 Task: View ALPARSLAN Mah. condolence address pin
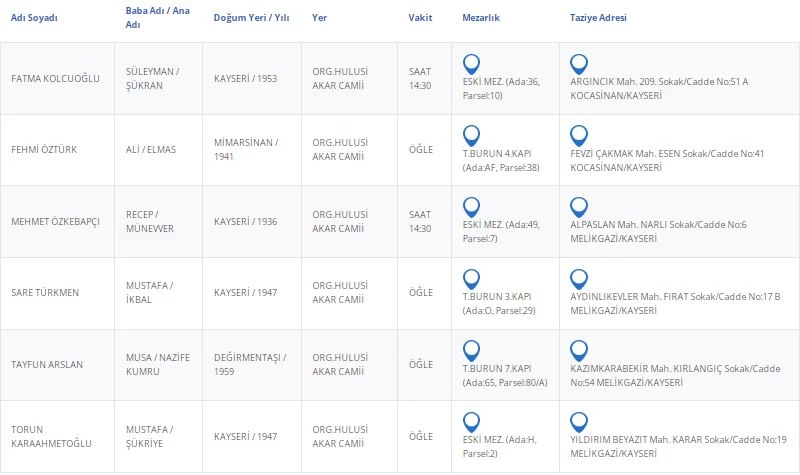click(578, 206)
